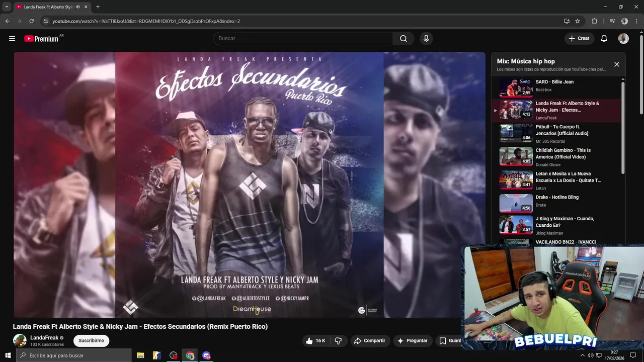Click the Preguntar button

pos(413,341)
